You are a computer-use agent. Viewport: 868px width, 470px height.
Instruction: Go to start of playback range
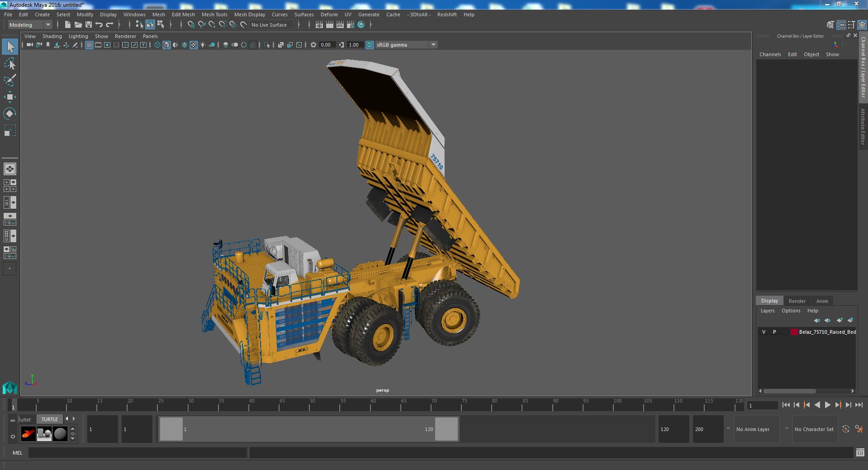coord(786,405)
